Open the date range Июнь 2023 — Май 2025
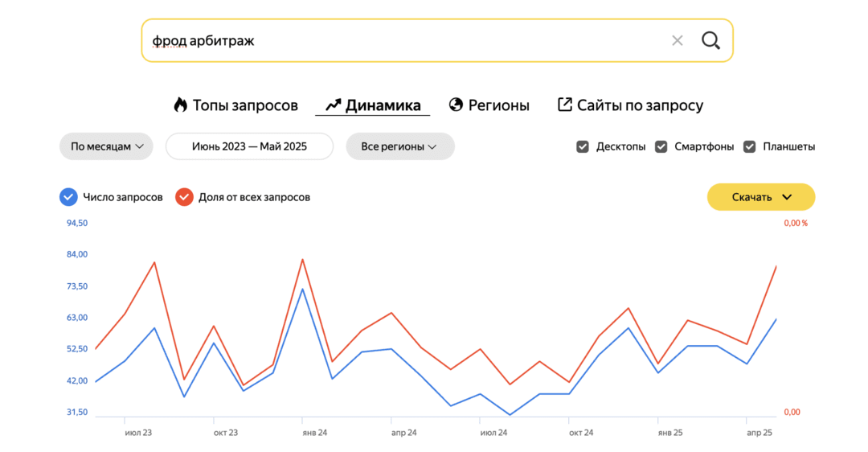 point(249,146)
